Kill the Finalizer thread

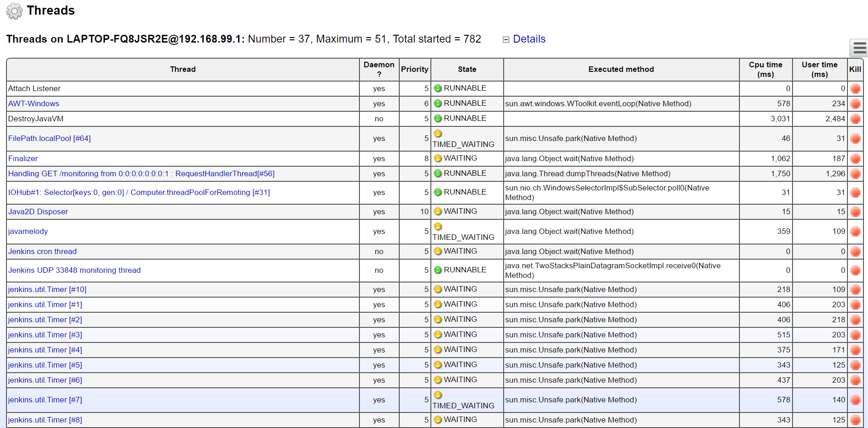click(x=855, y=159)
